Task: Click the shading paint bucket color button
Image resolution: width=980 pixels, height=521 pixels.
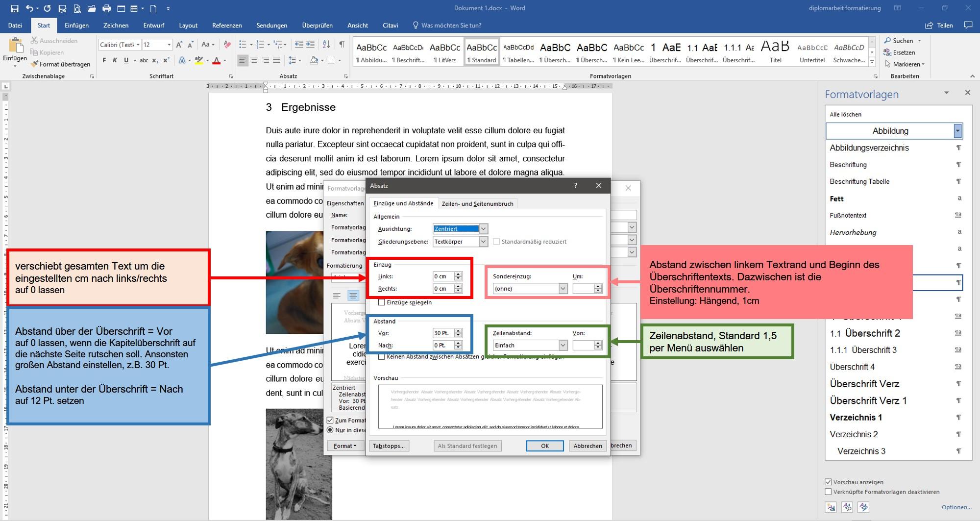Action: pyautogui.click(x=315, y=60)
